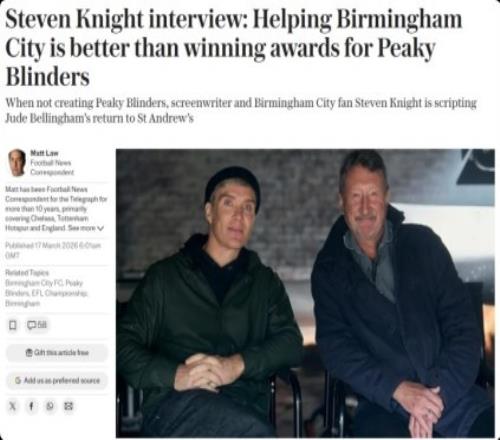
Task: Click the Google icon in preferred source button
Action: click(x=18, y=380)
